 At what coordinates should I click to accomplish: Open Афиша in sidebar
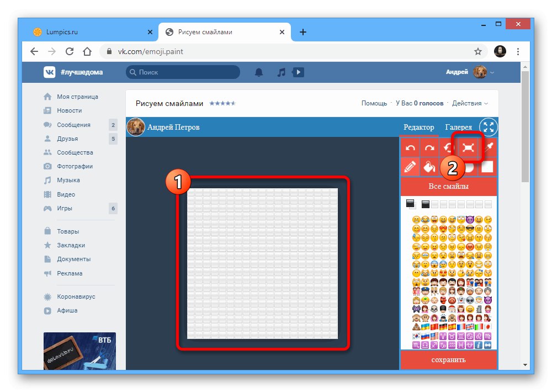tap(67, 310)
